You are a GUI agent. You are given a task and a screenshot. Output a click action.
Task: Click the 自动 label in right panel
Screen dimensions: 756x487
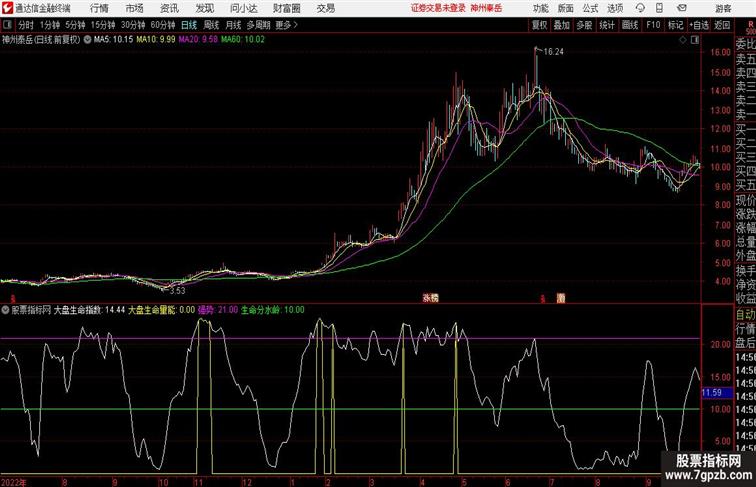745,315
